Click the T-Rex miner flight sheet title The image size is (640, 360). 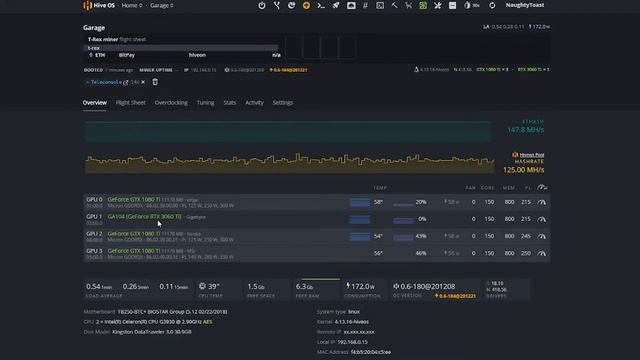coord(117,39)
